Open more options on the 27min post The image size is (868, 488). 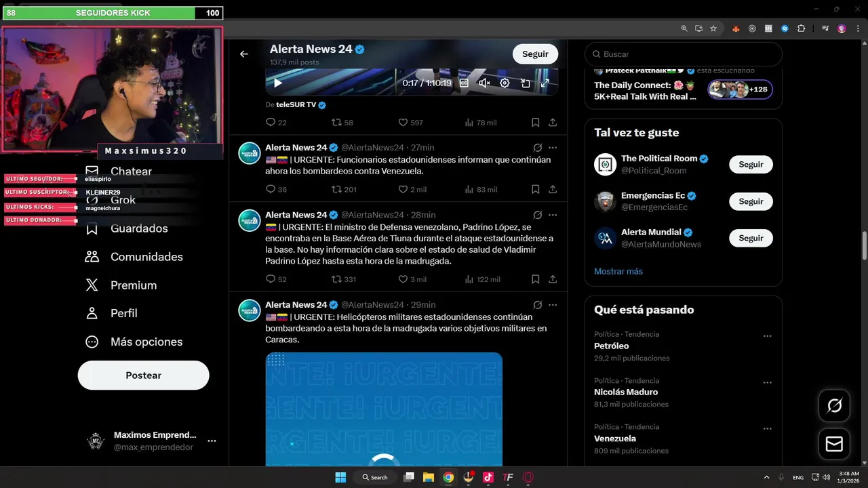(553, 148)
